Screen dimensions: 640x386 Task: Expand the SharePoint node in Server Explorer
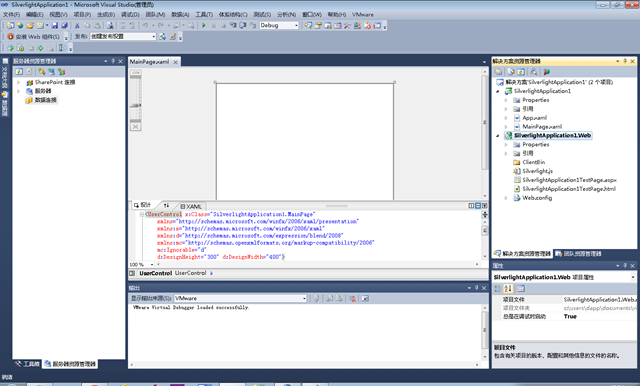18,82
